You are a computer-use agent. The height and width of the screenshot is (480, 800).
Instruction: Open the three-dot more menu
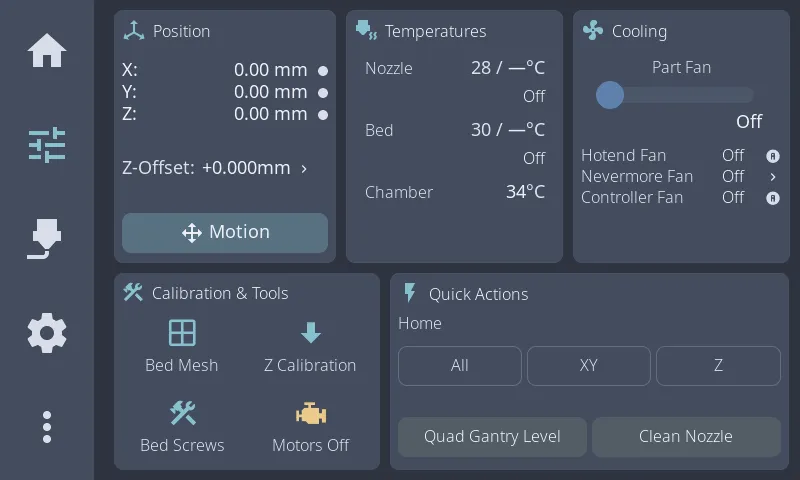point(47,427)
